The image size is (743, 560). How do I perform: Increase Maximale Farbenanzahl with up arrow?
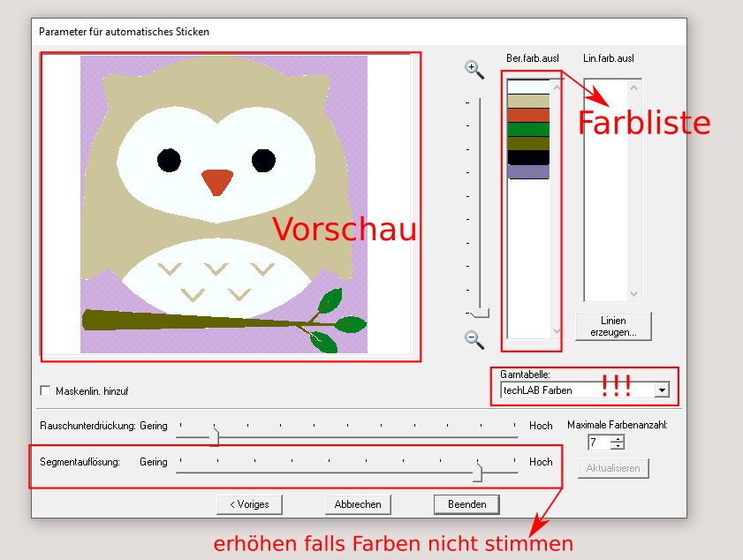[x=617, y=438]
